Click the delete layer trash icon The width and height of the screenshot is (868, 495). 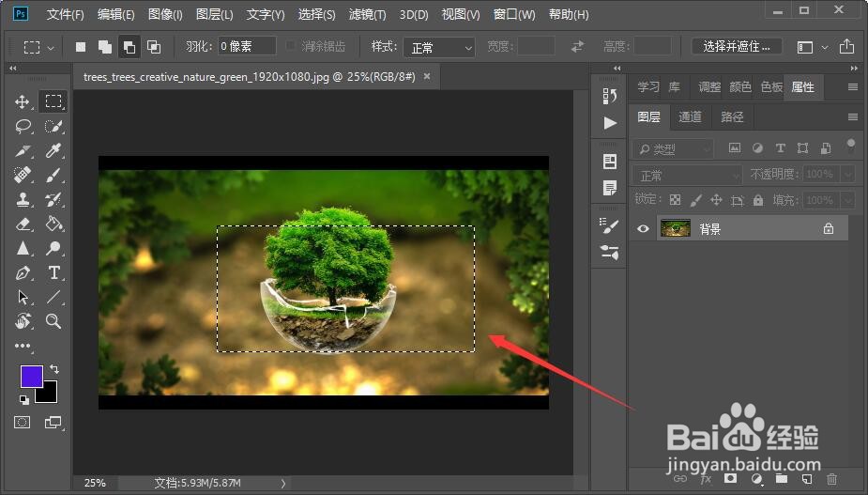[x=831, y=479]
